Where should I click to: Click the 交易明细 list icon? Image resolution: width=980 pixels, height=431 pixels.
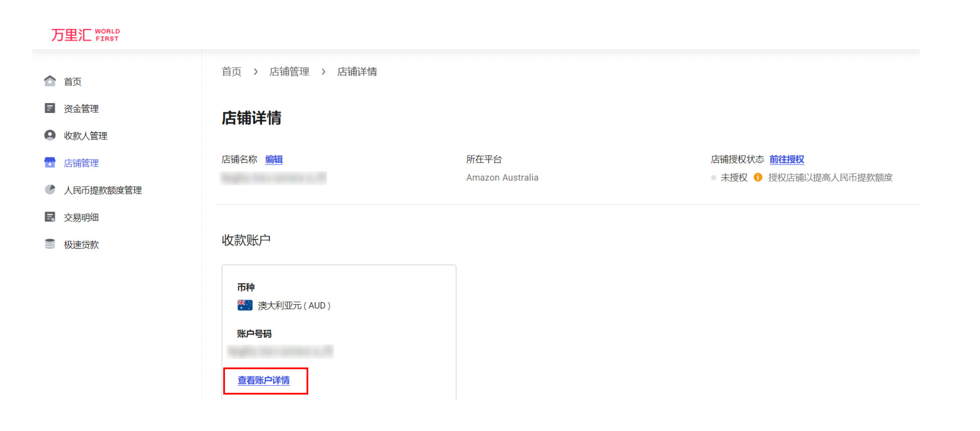(x=50, y=217)
